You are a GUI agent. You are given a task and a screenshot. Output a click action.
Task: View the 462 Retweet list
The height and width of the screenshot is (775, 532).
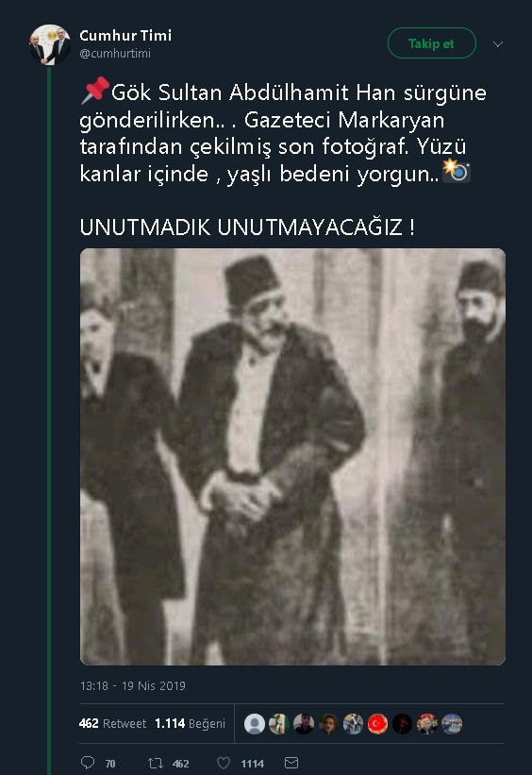pyautogui.click(x=112, y=724)
